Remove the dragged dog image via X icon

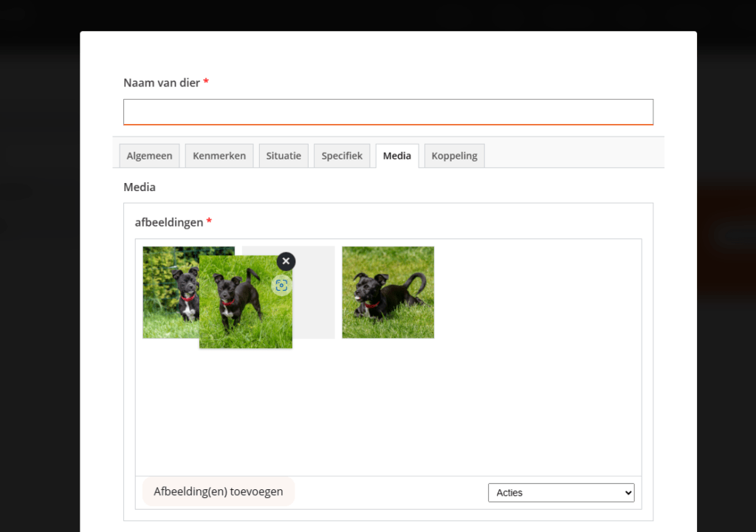(286, 261)
